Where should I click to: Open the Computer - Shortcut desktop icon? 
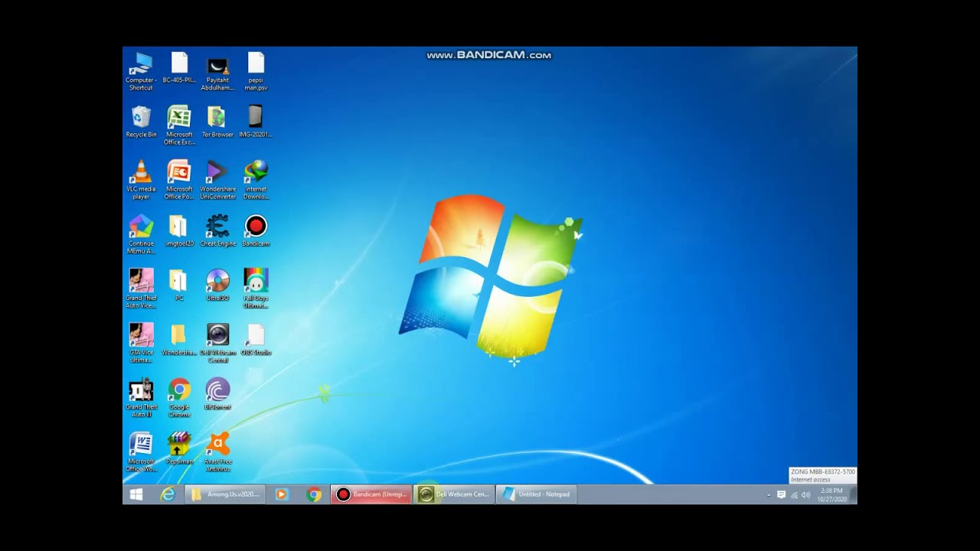pyautogui.click(x=141, y=72)
